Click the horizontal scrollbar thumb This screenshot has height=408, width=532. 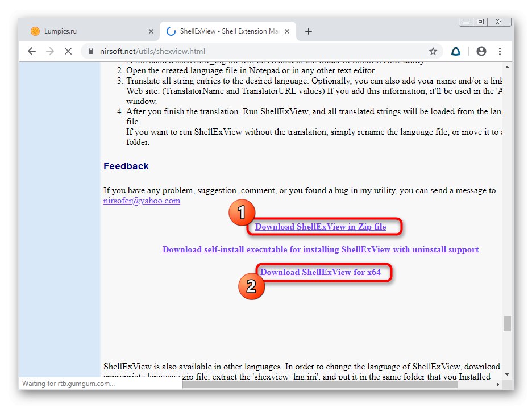pyautogui.click(x=319, y=385)
